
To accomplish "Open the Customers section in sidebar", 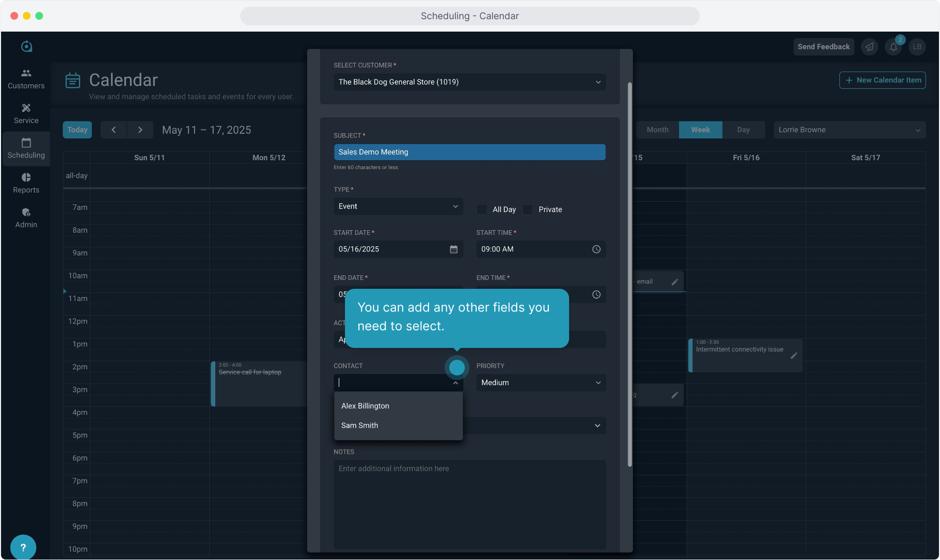I will point(26,79).
